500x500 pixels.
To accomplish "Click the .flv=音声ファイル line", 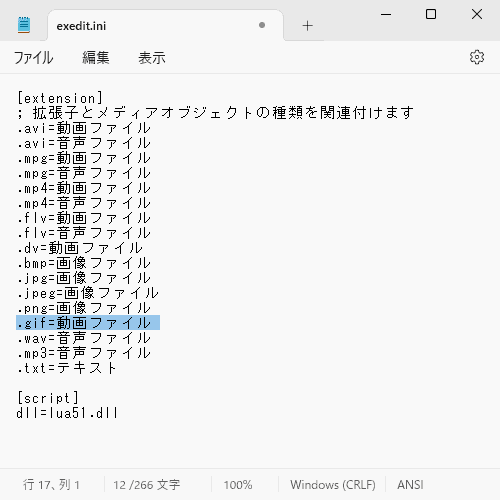I will pyautogui.click(x=84, y=233).
